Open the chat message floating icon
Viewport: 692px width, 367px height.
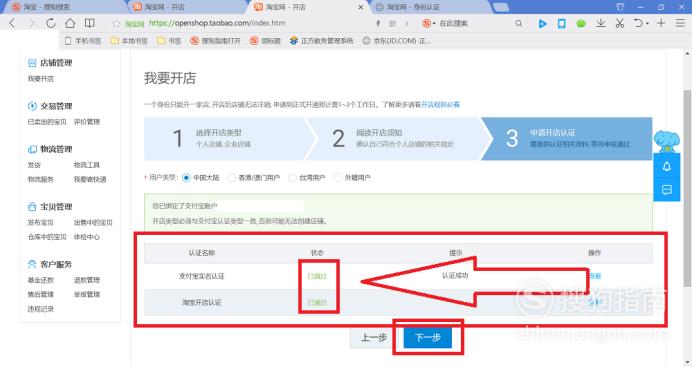[666, 190]
